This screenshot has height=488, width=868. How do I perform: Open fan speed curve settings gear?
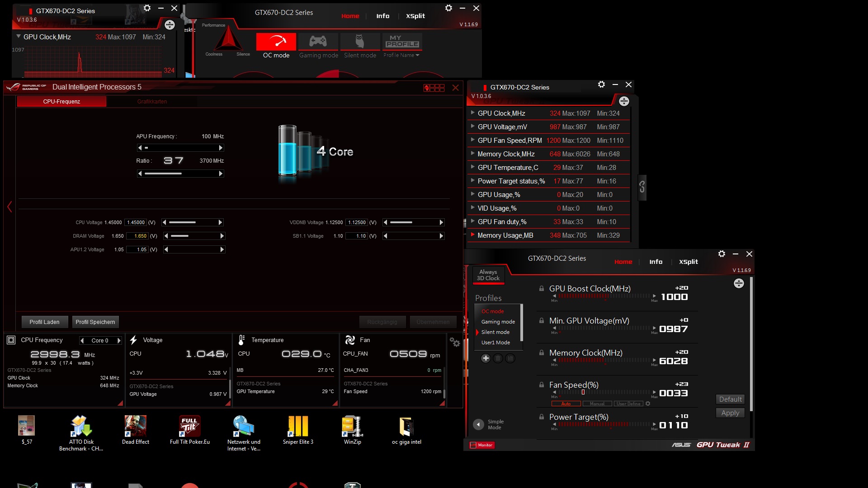point(648,404)
